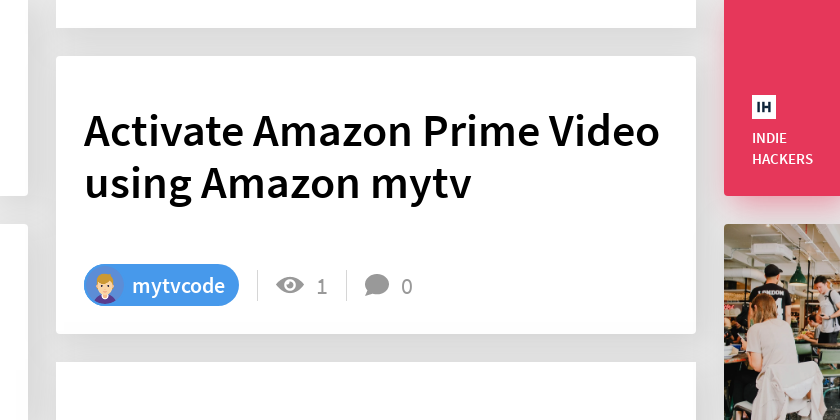
Task: Click the green pendant lamp in photo
Action: pyautogui.click(x=798, y=274)
